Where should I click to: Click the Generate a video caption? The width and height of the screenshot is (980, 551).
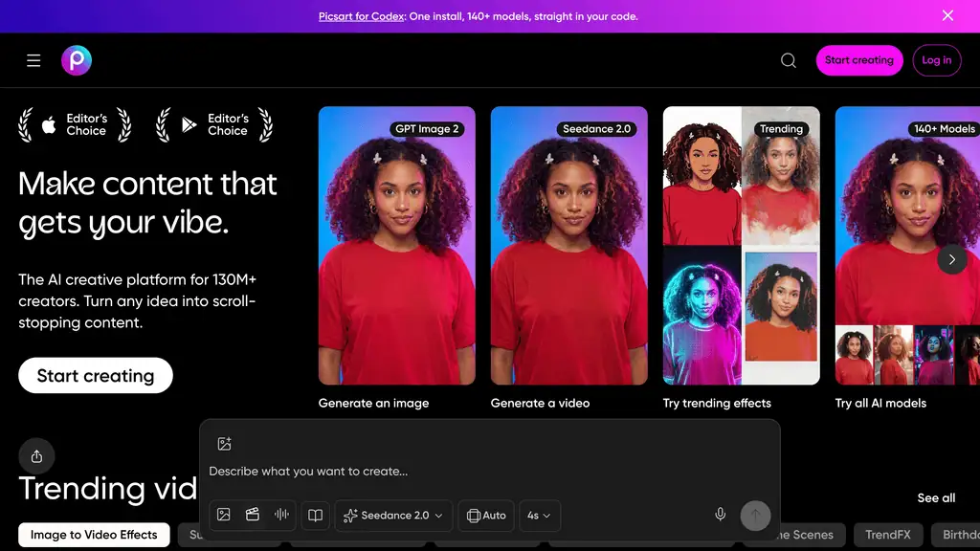pyautogui.click(x=540, y=403)
